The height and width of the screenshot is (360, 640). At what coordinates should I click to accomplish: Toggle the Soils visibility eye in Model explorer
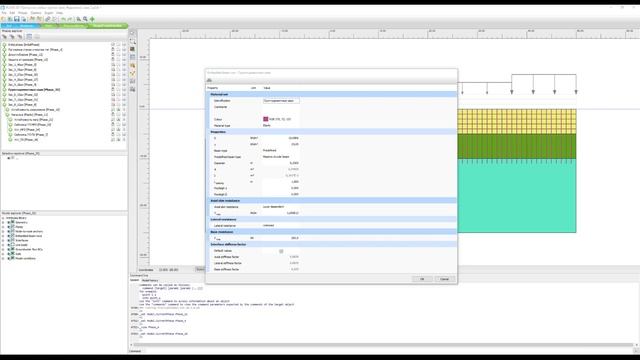pyautogui.click(x=9, y=254)
